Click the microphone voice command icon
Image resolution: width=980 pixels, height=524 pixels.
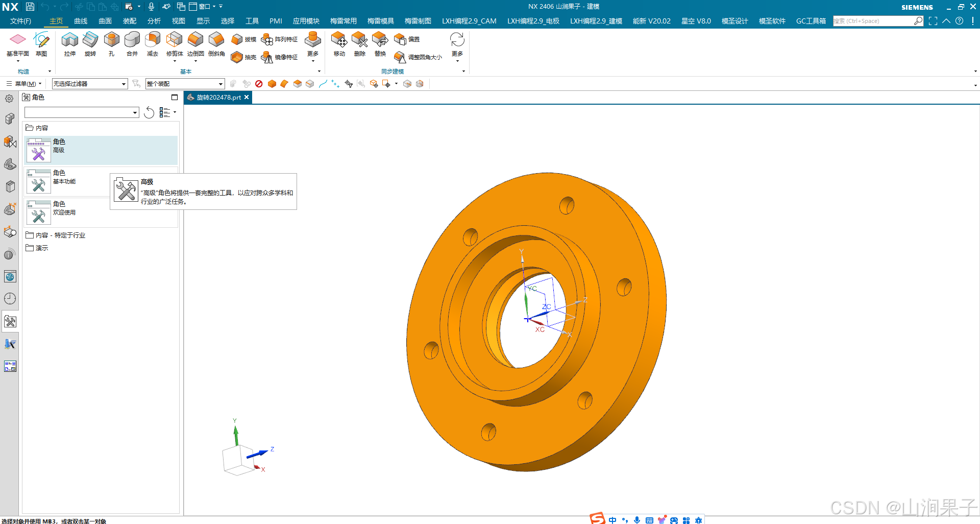[151, 7]
